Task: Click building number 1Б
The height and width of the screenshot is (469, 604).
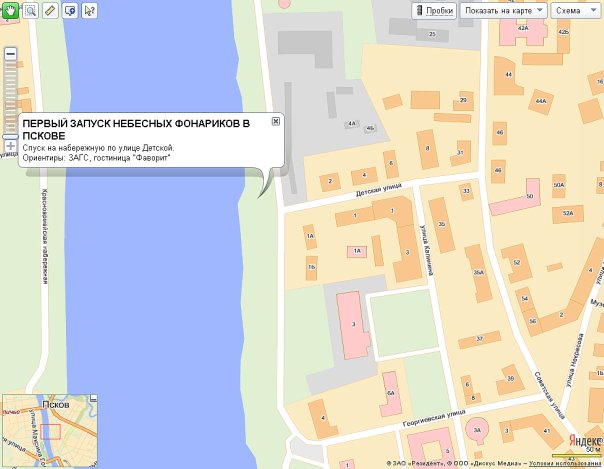Action: point(311,266)
